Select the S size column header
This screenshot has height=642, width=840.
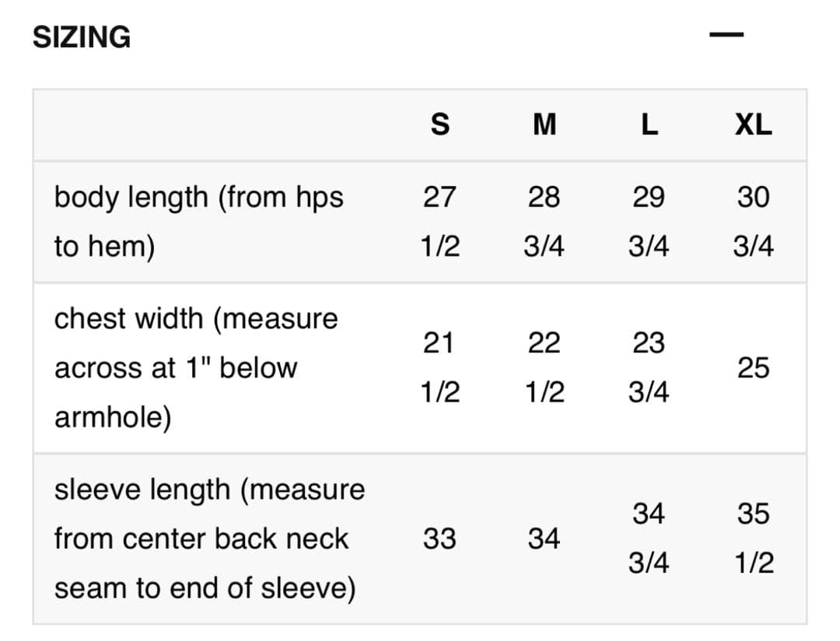pos(439,125)
